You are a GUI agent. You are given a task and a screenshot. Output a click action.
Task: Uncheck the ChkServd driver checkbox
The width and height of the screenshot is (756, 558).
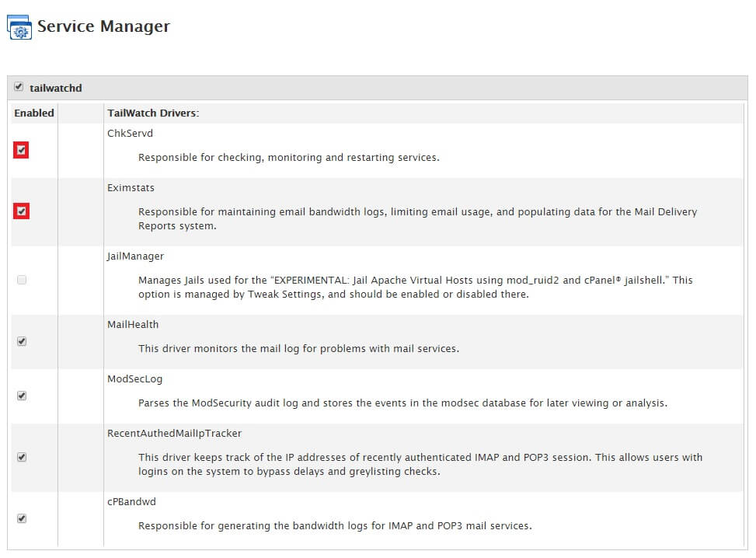point(21,150)
